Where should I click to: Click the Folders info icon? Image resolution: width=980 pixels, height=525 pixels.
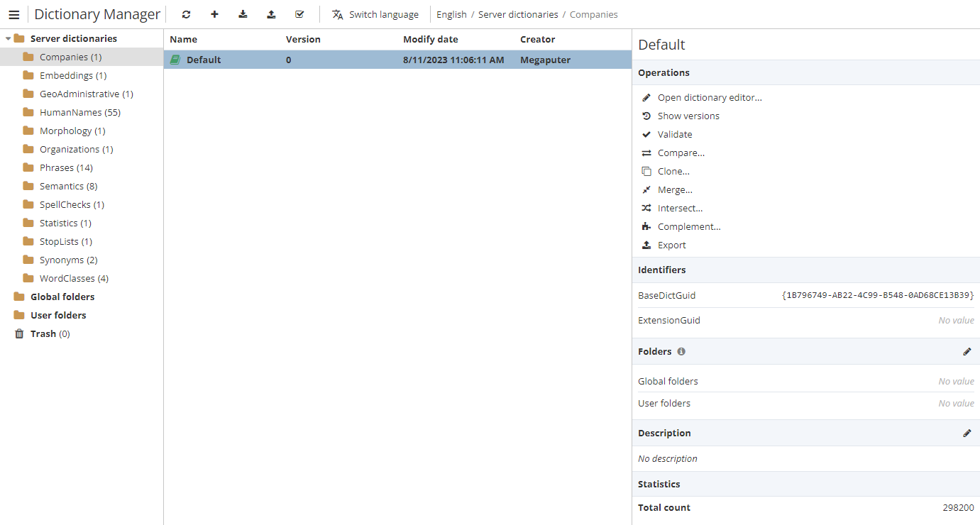tap(681, 351)
